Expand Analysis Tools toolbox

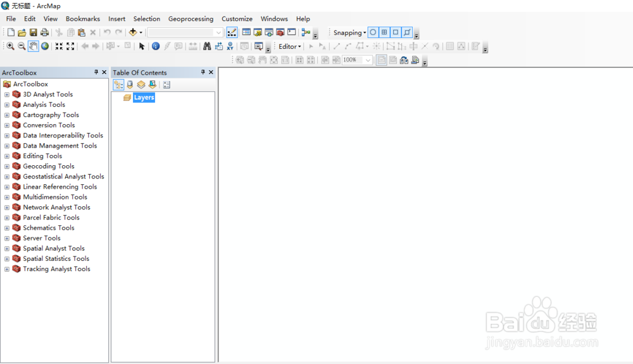[x=7, y=104]
